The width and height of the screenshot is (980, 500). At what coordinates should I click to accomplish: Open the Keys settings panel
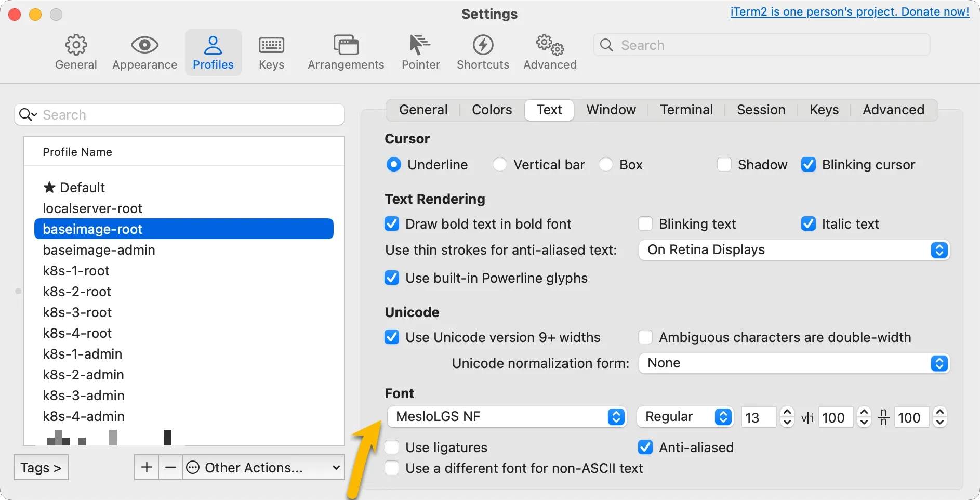270,52
